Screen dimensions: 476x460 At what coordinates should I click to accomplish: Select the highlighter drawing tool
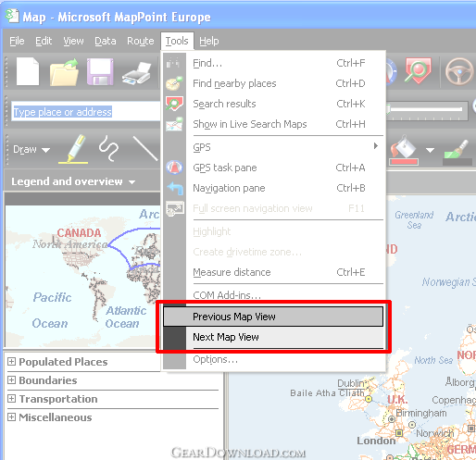tap(74, 149)
